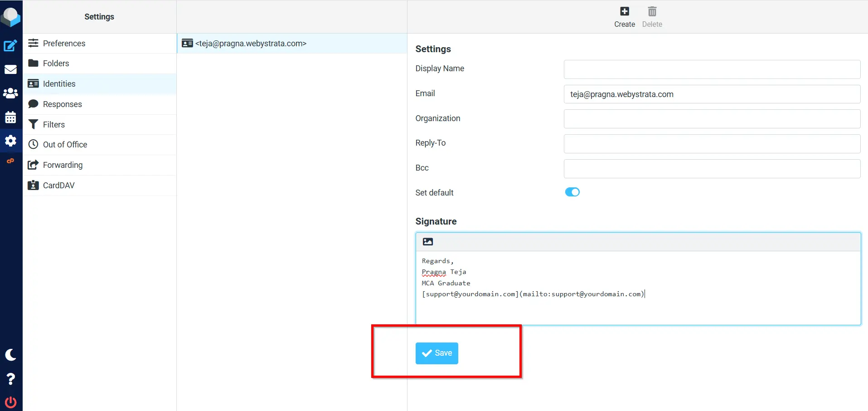This screenshot has width=868, height=411.
Task: Open Out of Office section
Action: [100, 145]
